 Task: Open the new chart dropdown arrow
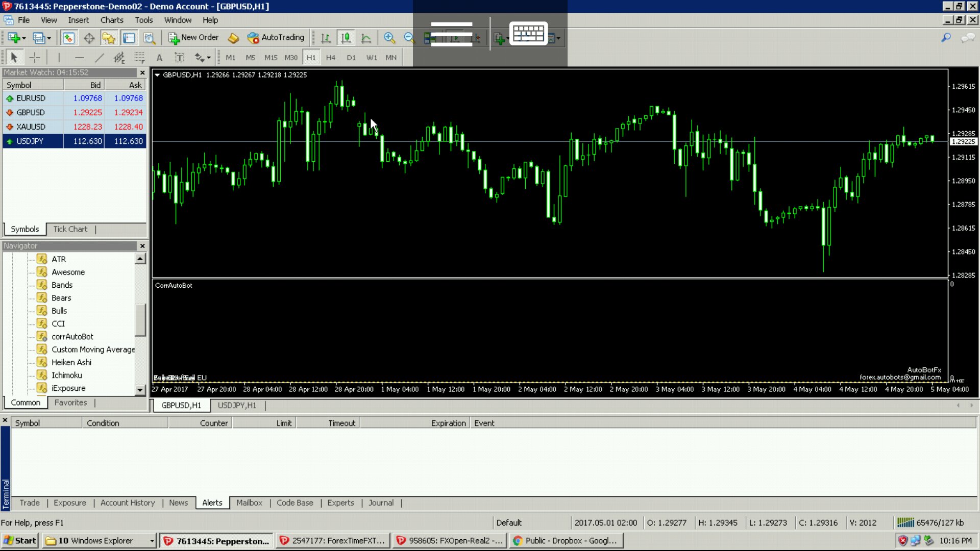tap(23, 38)
